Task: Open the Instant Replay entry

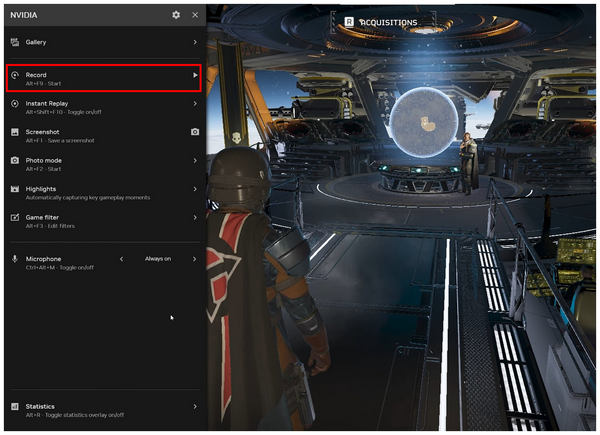Action: pos(104,107)
